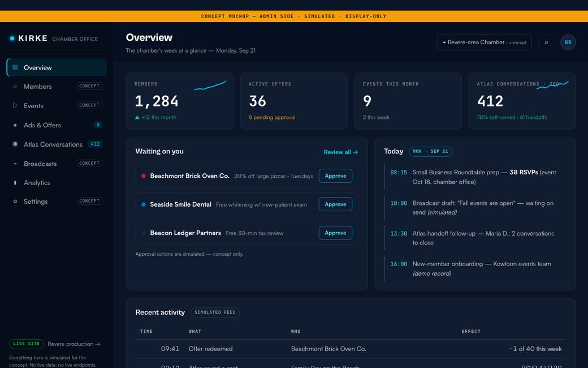The image size is (588, 368).
Task: Click the search magnifier icon
Action: (546, 42)
